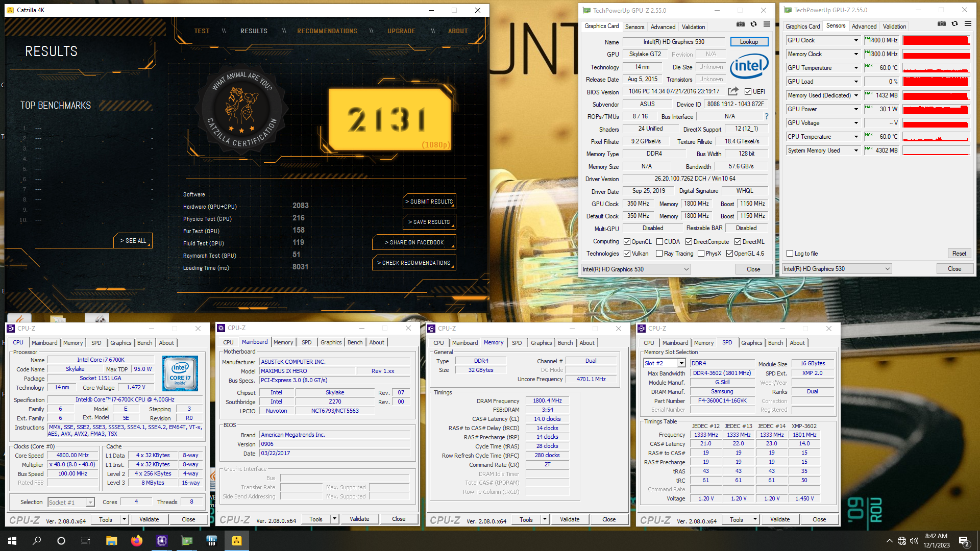Open the TEST tab in Catzilla
The width and height of the screenshot is (980, 551).
(x=202, y=31)
